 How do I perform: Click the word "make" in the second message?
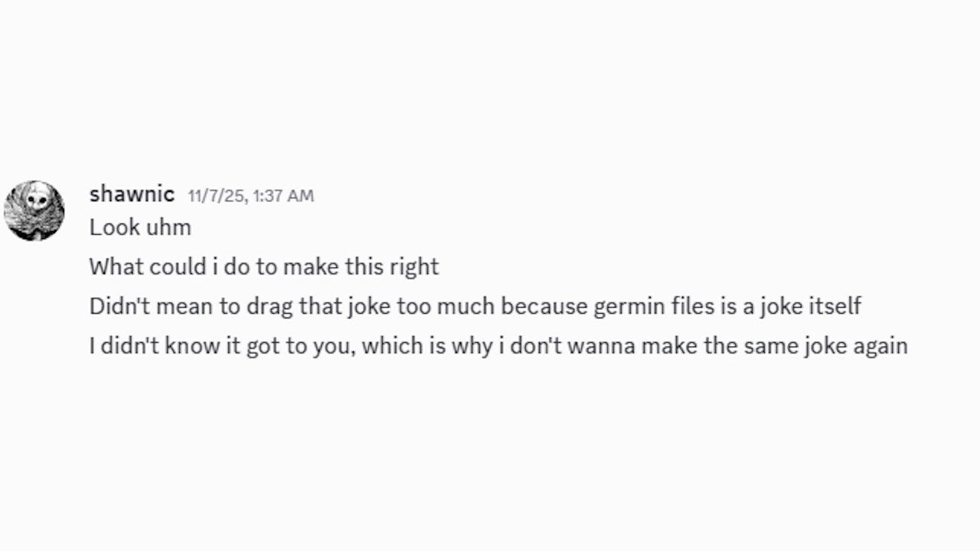(312, 266)
